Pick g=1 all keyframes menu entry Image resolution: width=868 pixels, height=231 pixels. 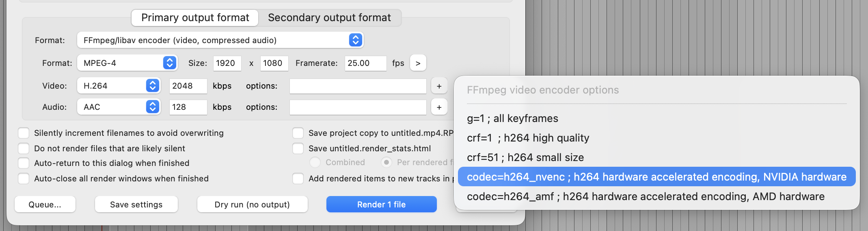[512, 118]
